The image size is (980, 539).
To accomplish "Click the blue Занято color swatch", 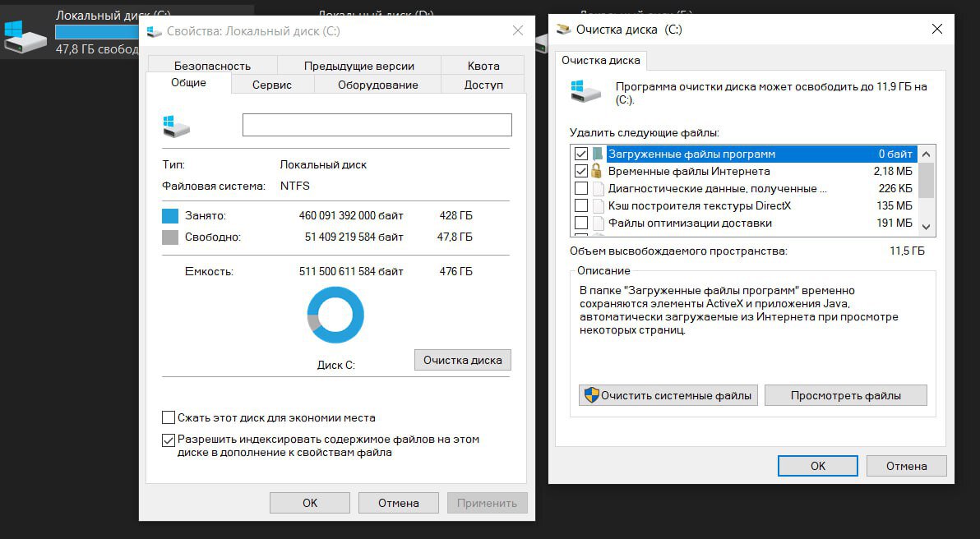I will pyautogui.click(x=170, y=216).
